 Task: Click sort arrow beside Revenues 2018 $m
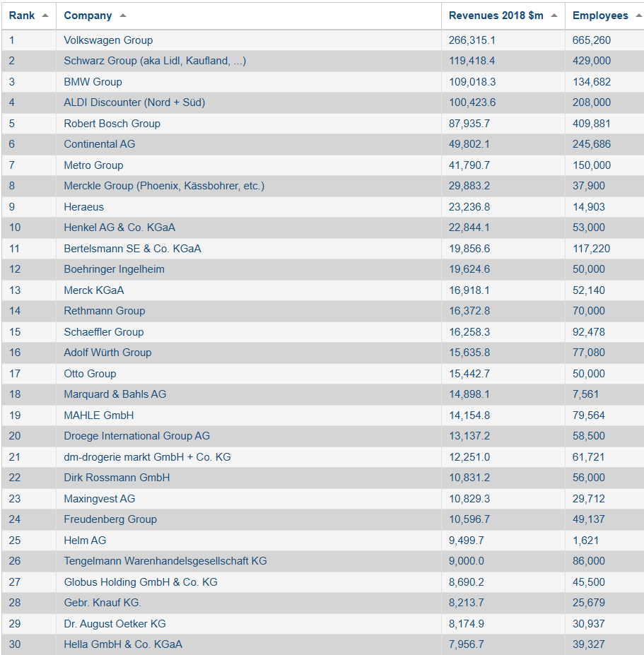554,16
